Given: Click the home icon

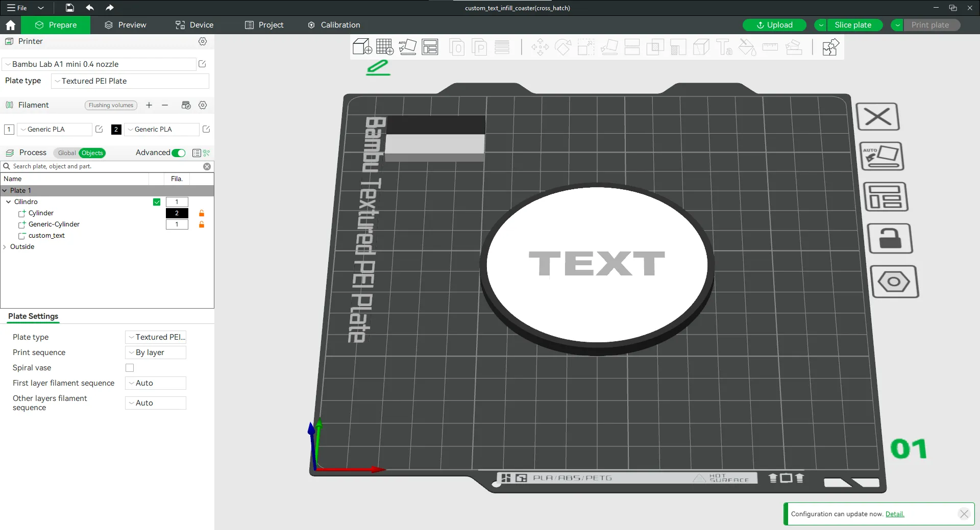Looking at the screenshot, I should coord(10,25).
